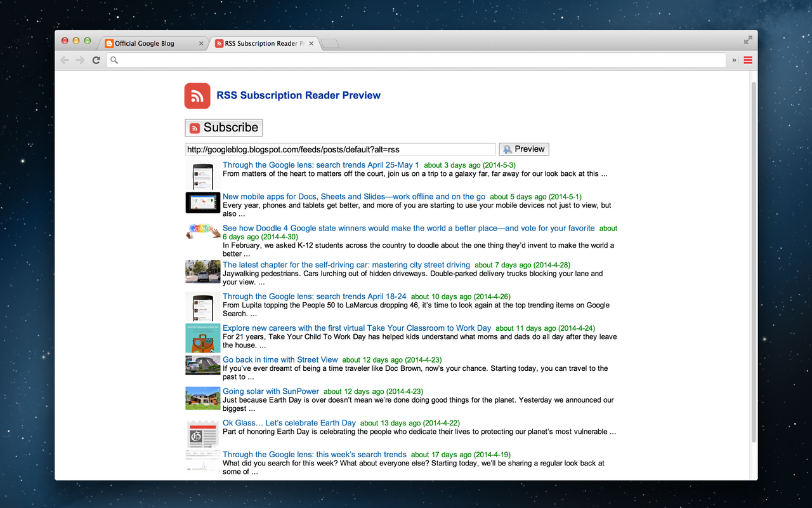Open "Through the Google lens: search trends April 25-May 1"
This screenshot has width=812, height=508.
[x=321, y=165]
